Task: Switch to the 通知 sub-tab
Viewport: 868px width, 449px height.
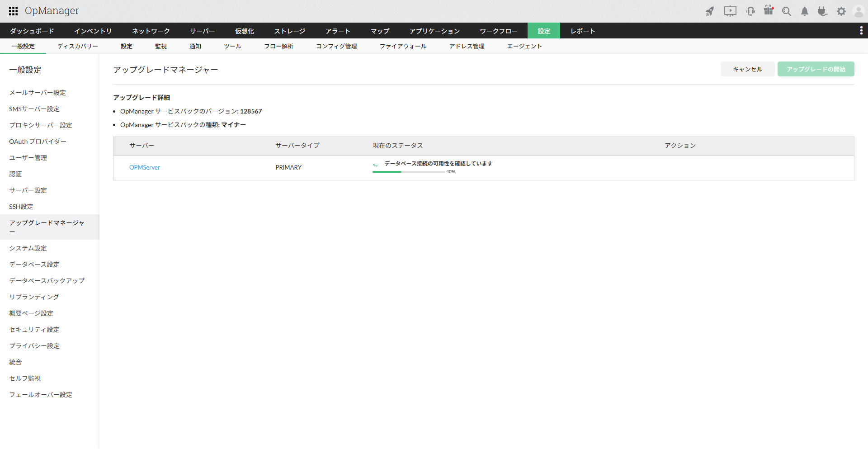Action: pyautogui.click(x=195, y=46)
